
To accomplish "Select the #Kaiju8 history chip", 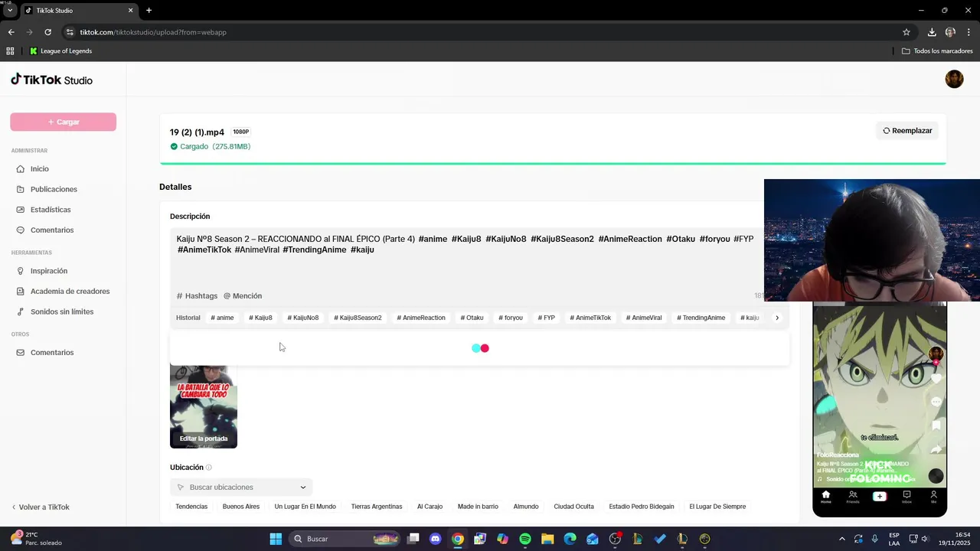I will click(260, 318).
